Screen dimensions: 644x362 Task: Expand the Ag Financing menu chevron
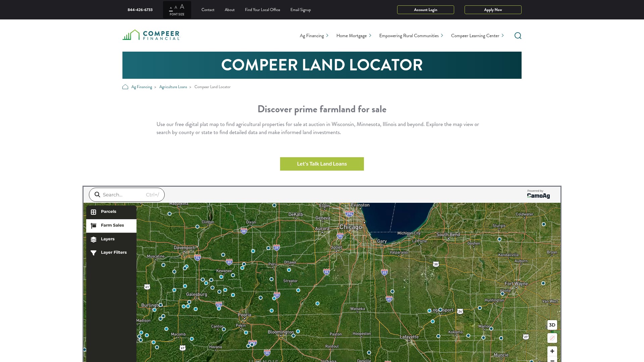pos(327,36)
